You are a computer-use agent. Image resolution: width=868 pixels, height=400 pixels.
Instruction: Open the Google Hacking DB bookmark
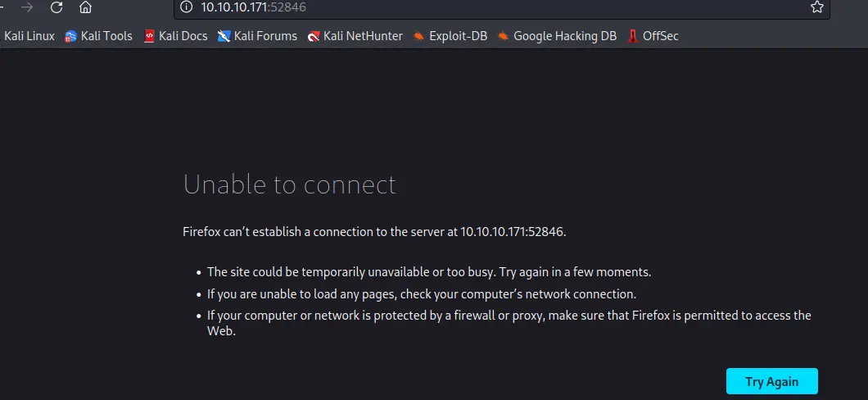click(x=557, y=36)
